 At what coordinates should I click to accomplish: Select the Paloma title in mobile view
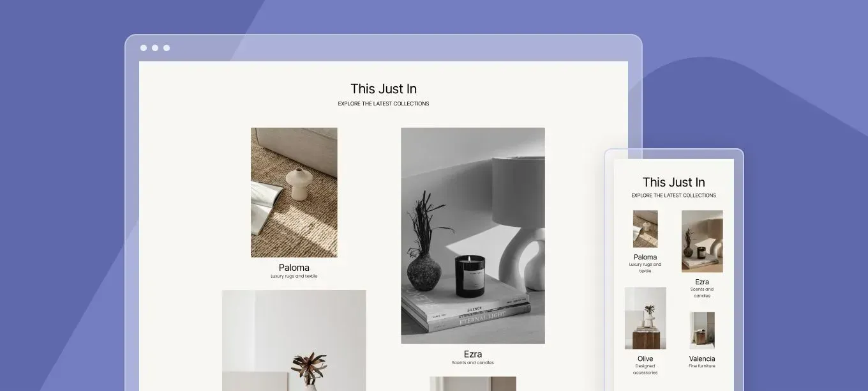[645, 257]
